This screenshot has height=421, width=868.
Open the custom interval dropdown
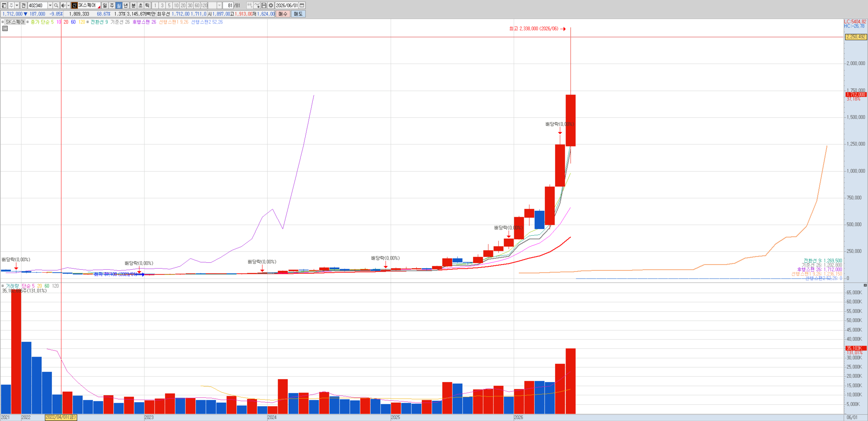[x=219, y=5]
